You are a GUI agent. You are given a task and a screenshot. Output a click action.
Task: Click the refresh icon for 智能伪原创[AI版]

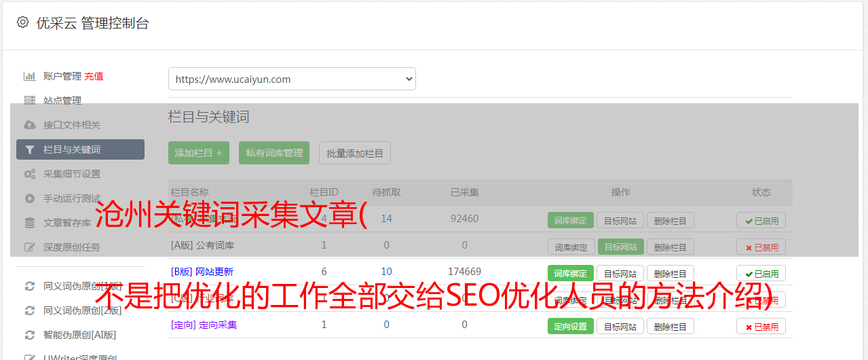tap(30, 335)
